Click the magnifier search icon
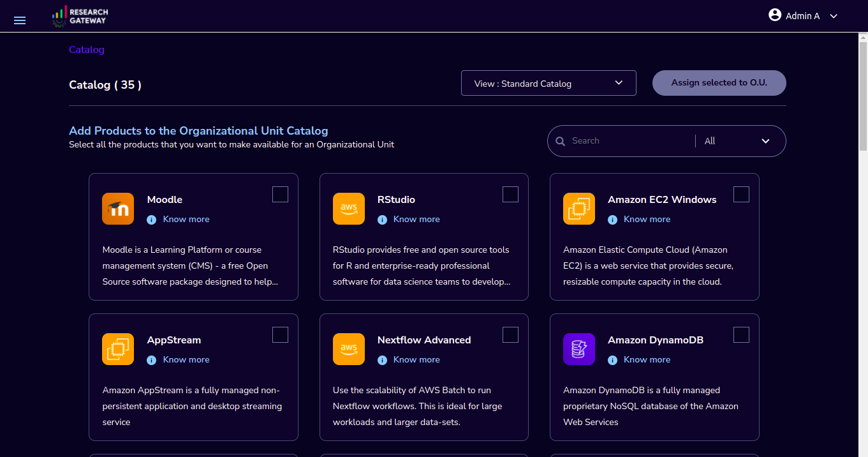The image size is (868, 457). (x=561, y=141)
